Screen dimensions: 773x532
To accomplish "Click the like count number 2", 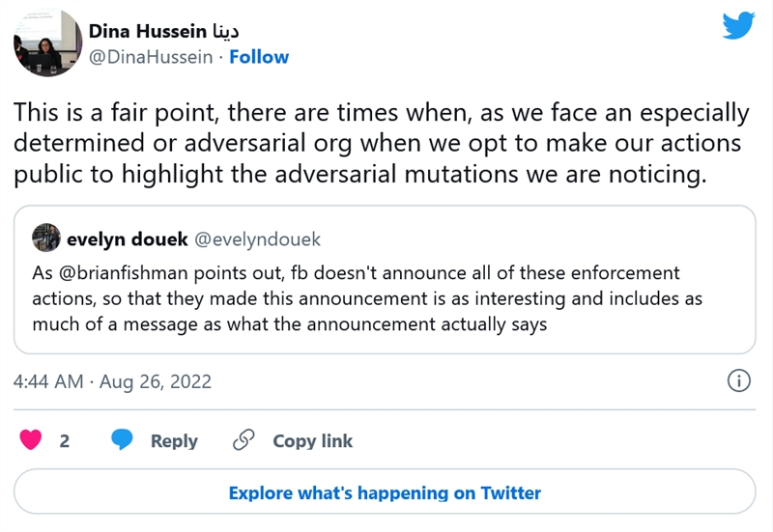I will (x=65, y=441).
